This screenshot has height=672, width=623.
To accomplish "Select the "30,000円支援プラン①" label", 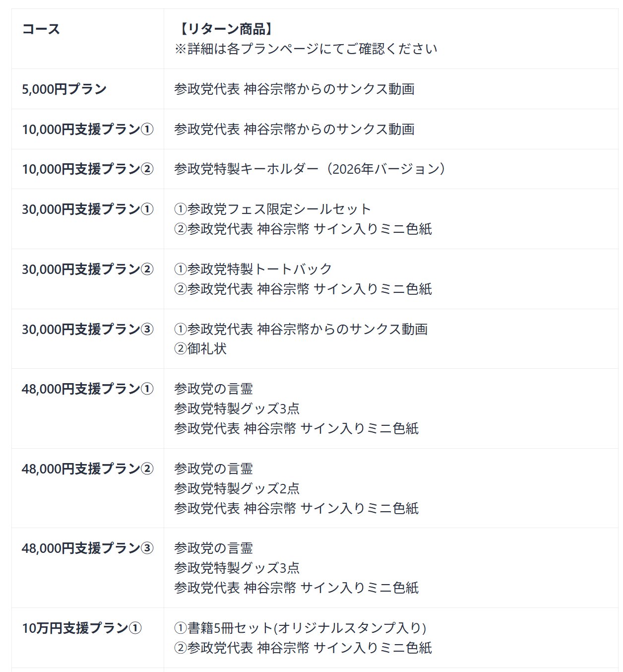I will coord(88,209).
